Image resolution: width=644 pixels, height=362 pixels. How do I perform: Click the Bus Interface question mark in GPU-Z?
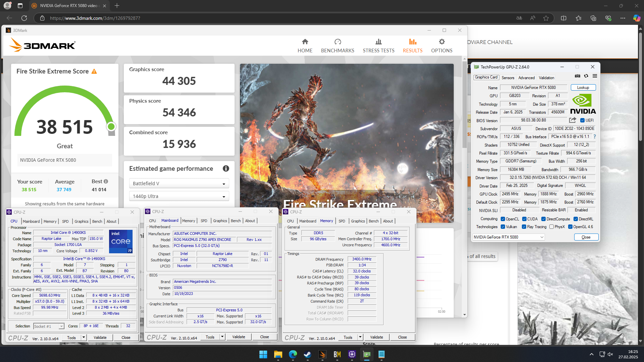pyautogui.click(x=595, y=137)
